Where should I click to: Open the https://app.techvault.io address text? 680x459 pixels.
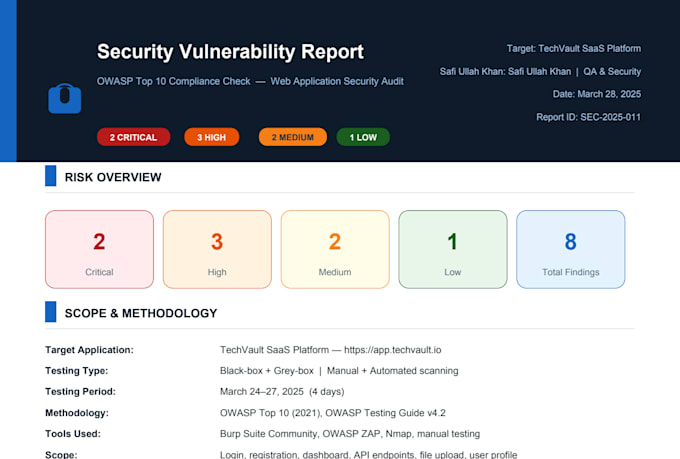click(392, 350)
